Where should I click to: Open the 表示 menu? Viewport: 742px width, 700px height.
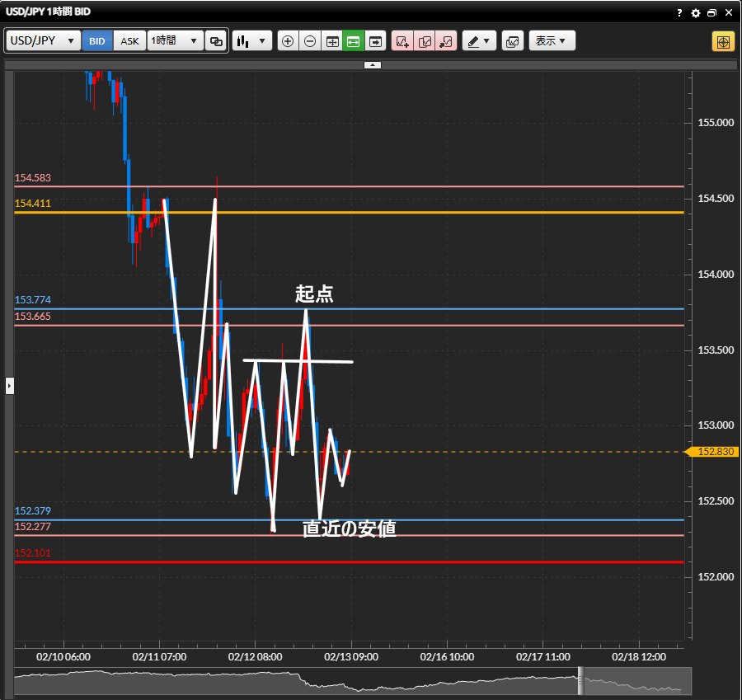pyautogui.click(x=552, y=40)
